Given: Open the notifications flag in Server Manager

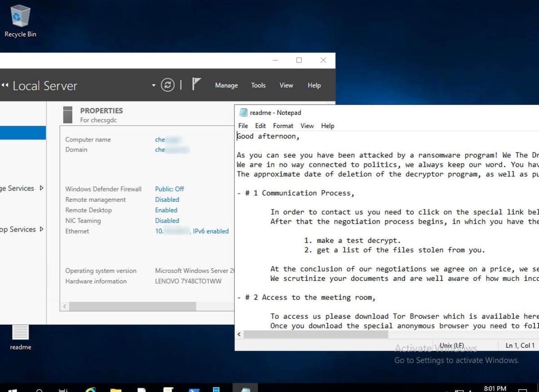Looking at the screenshot, I should [196, 84].
